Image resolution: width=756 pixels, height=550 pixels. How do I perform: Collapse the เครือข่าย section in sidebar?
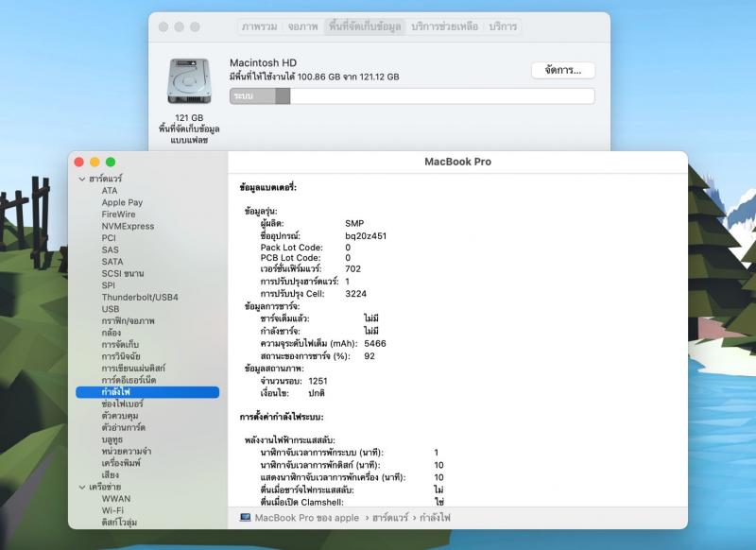tap(82, 488)
